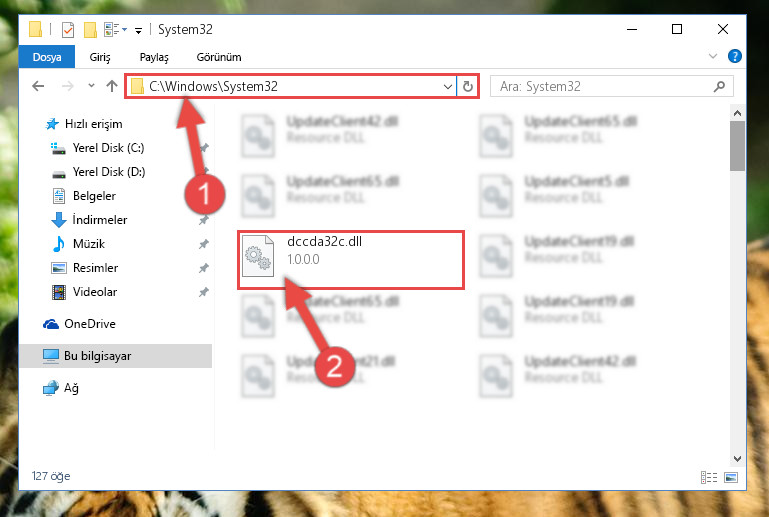Screen dimensions: 769x517
Task: Click the search magnifier icon
Action: [x=719, y=87]
